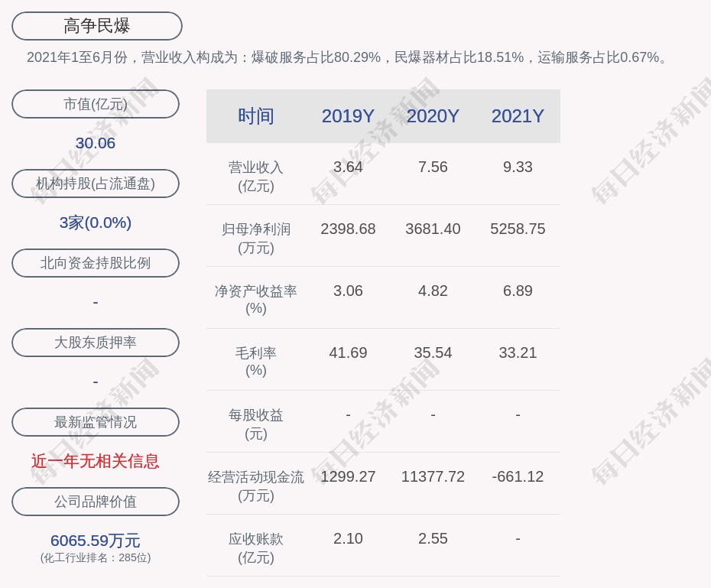Click ROE value 4.82
Screen dimensions: 711x588
[433, 291]
